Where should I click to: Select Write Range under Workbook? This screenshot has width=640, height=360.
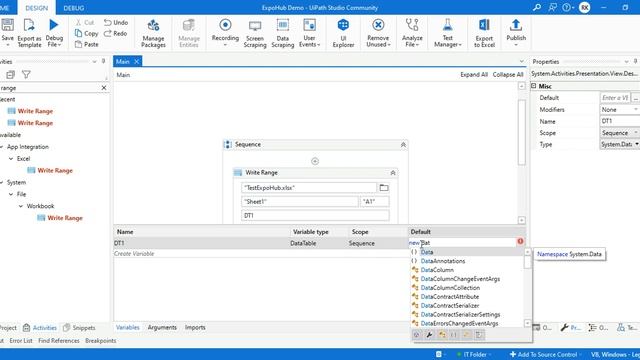point(65,218)
